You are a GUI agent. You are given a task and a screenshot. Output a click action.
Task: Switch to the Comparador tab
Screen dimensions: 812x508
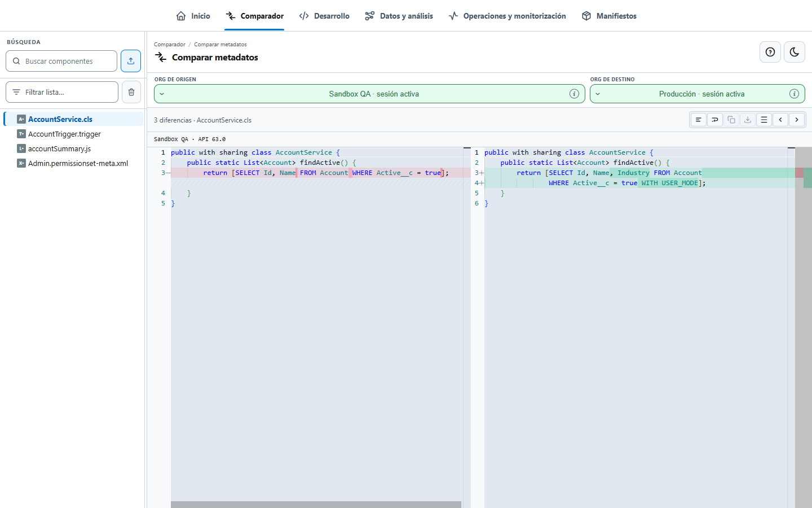click(x=254, y=16)
